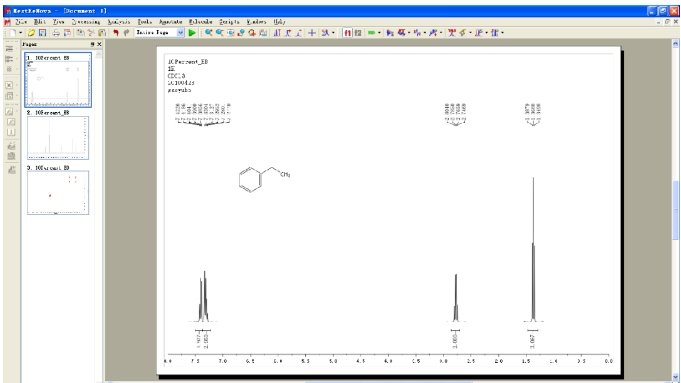This screenshot has width=681, height=383.
Task: Open the Analysis menu
Action: click(x=119, y=22)
